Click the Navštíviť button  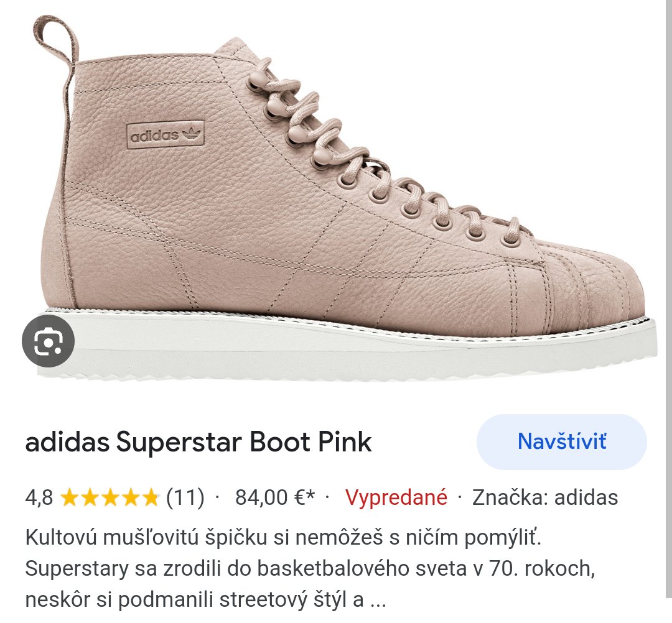561,442
